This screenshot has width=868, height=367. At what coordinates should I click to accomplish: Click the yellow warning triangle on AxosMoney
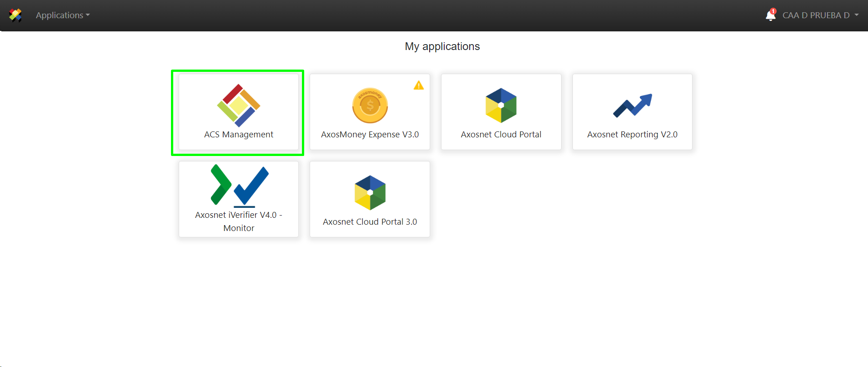[x=418, y=85]
